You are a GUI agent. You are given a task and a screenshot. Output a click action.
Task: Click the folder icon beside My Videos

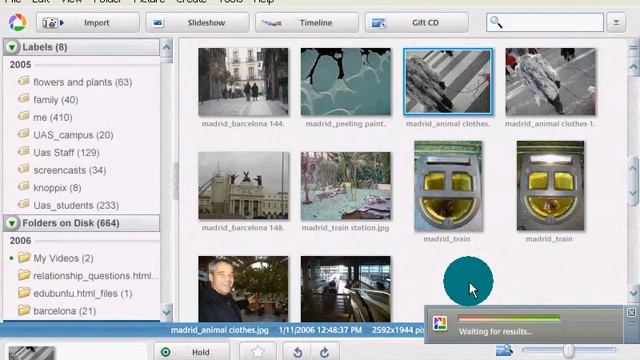(24, 257)
